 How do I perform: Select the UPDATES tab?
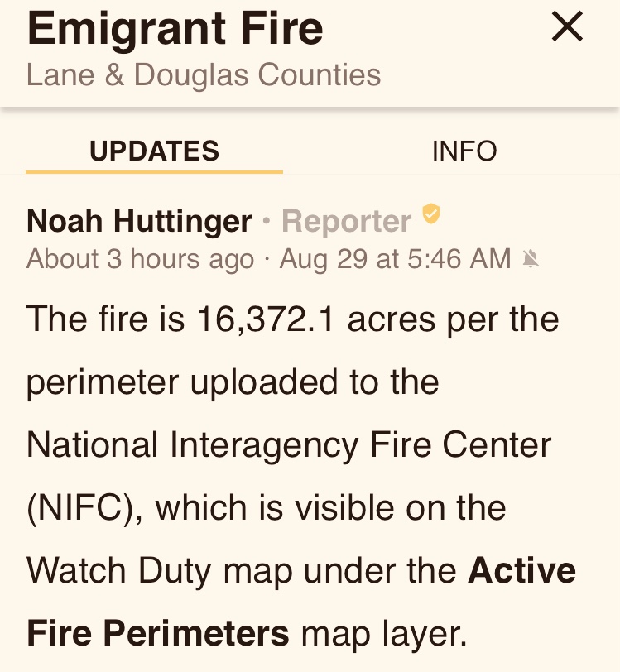click(155, 151)
